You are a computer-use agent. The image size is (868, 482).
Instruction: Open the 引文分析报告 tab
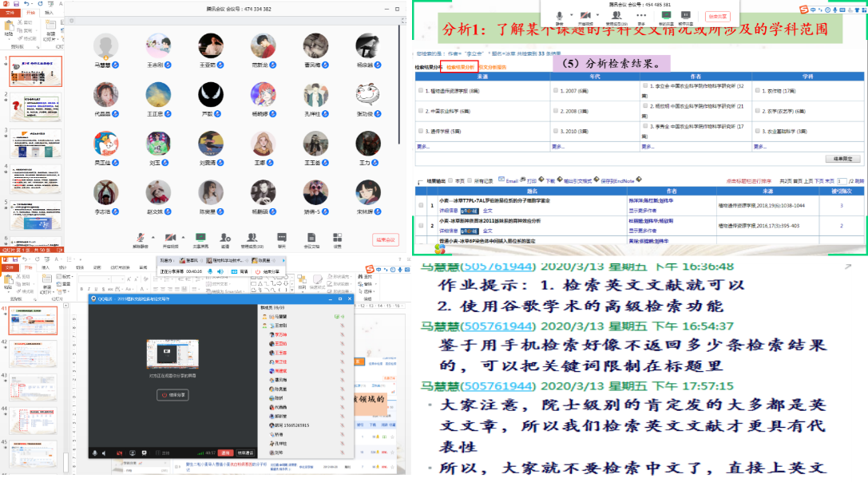click(x=493, y=68)
